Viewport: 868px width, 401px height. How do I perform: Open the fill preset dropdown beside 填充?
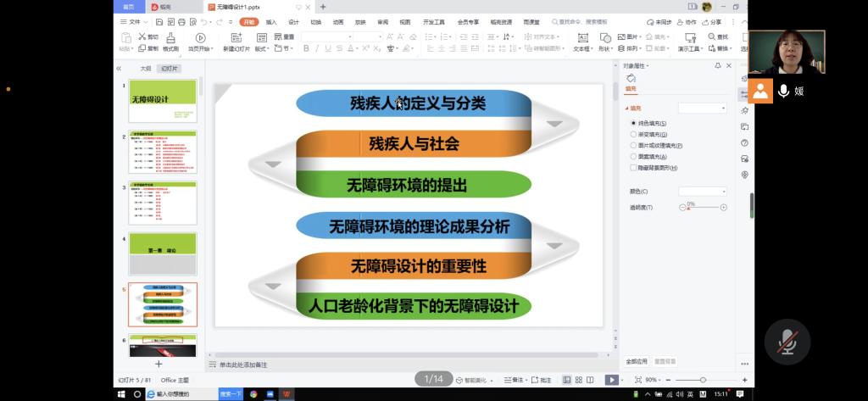(x=702, y=109)
